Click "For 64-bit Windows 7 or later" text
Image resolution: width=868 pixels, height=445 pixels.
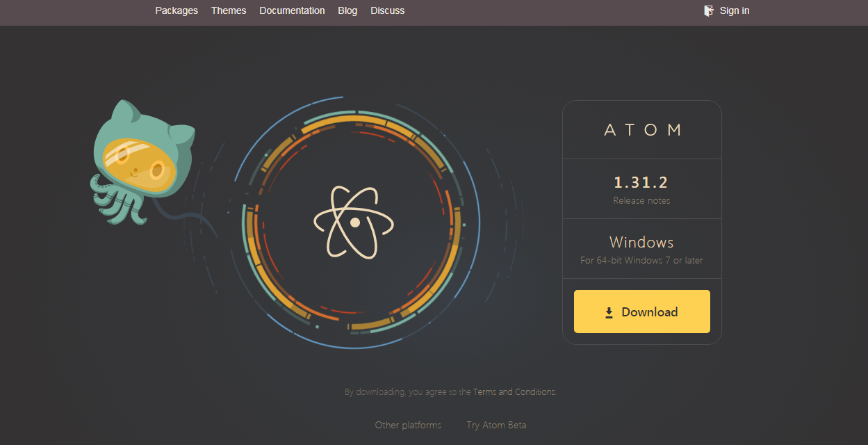pyautogui.click(x=641, y=261)
